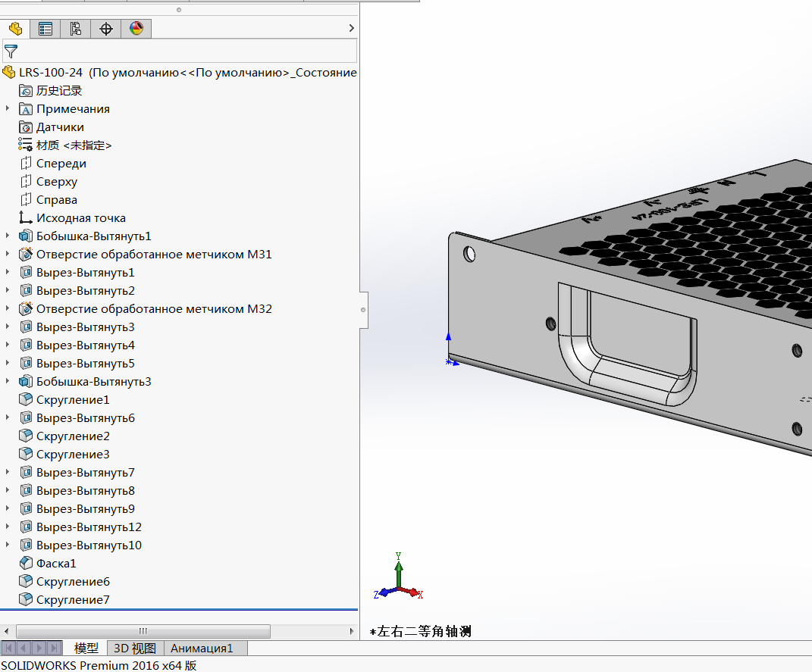Switch to the PropertyManager tab icon
812x672 pixels.
tap(45, 29)
